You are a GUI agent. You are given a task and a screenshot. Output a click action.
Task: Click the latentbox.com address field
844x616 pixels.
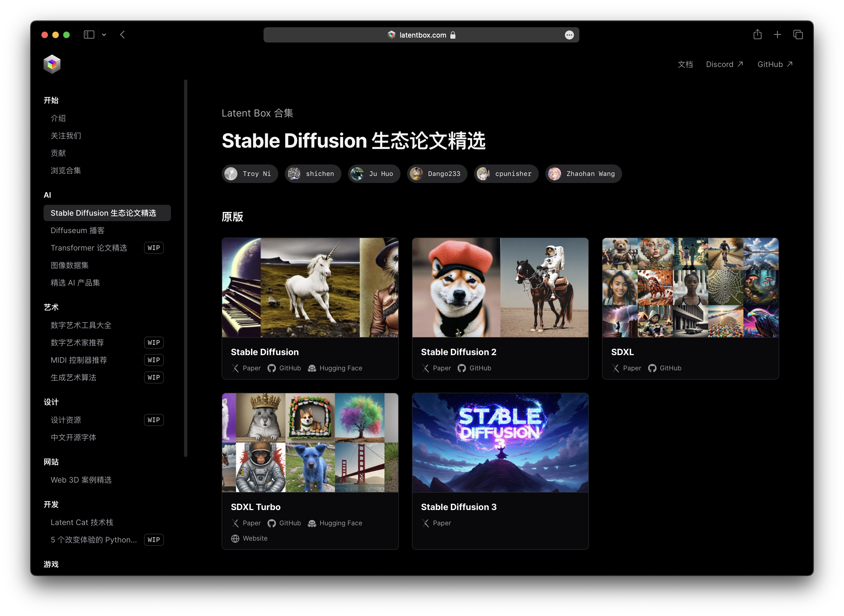pyautogui.click(x=421, y=35)
